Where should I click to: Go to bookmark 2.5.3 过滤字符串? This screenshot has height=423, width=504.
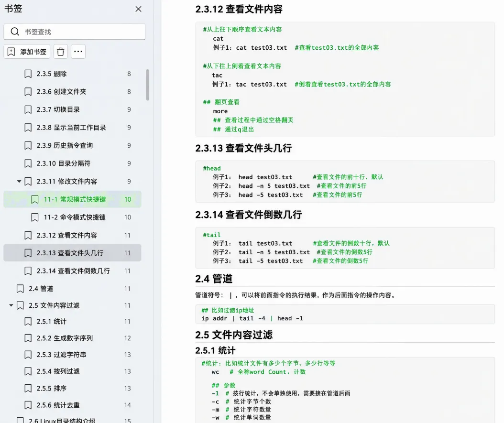73,355
